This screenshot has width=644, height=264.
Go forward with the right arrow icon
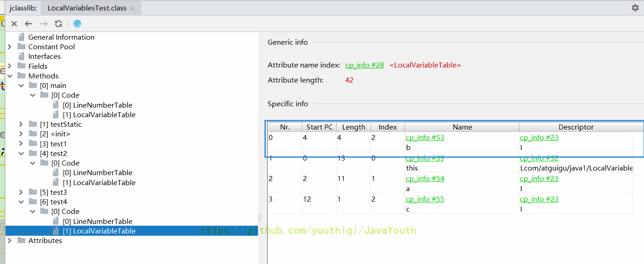coord(44,24)
